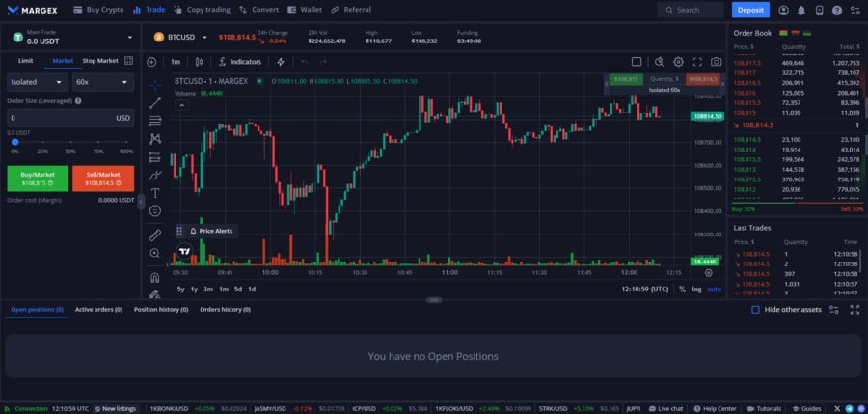Open the quick replay lightning icon
The image size is (868, 414).
(x=281, y=62)
